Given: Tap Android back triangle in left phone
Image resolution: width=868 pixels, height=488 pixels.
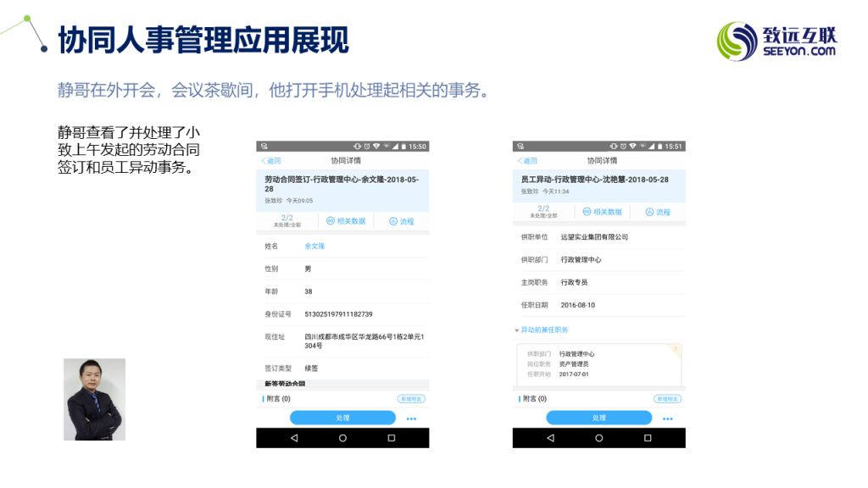Looking at the screenshot, I should 294,438.
